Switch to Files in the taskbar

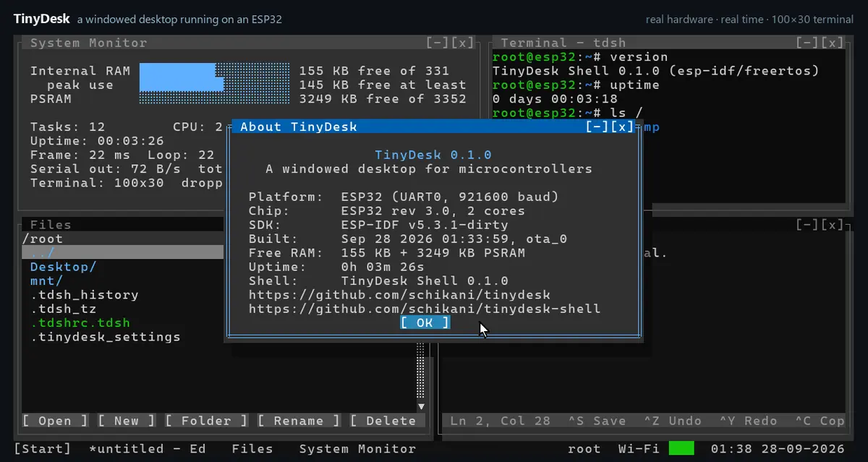(x=252, y=449)
